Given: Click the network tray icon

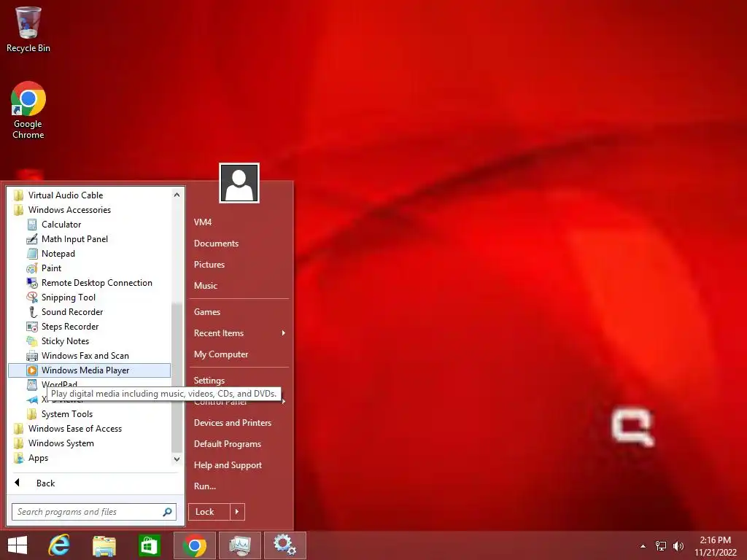Looking at the screenshot, I should click(661, 546).
